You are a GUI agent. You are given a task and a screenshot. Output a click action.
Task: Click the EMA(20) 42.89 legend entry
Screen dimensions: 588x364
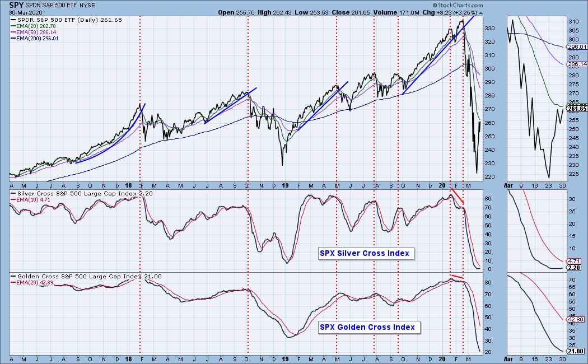(x=31, y=282)
